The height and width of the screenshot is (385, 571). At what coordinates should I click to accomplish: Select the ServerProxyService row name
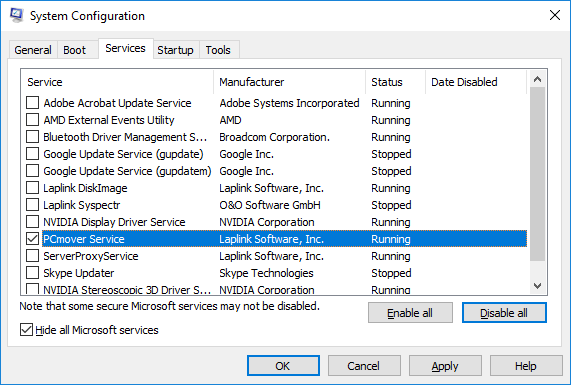click(91, 256)
